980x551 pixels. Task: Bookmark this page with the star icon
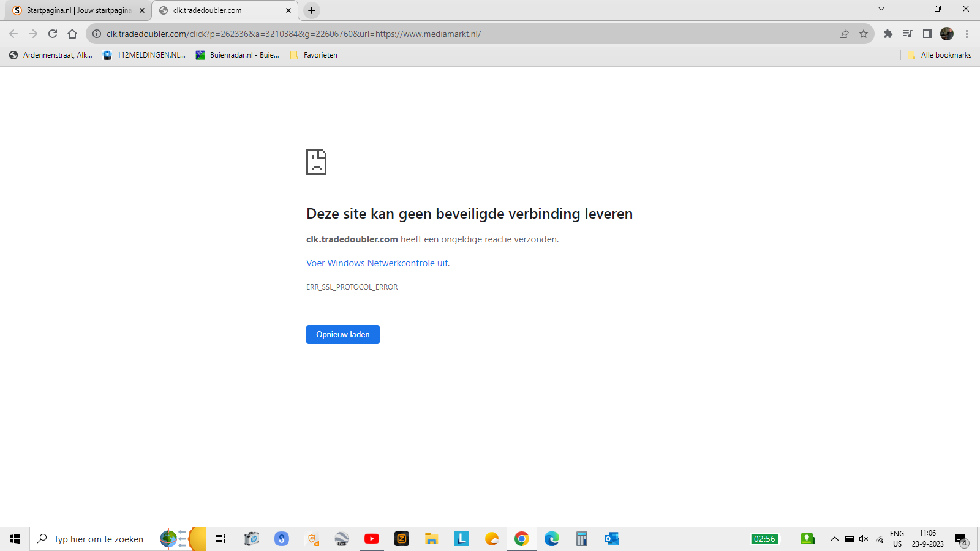[x=864, y=34]
